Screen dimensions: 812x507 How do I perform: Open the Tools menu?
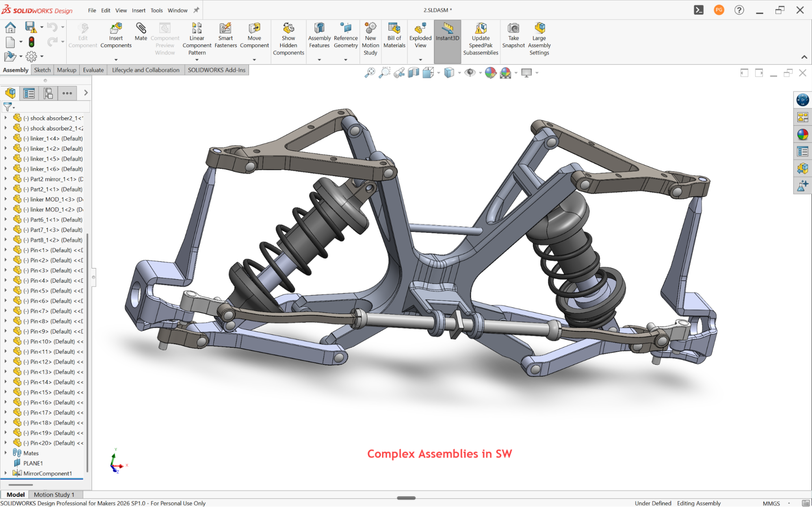pyautogui.click(x=156, y=10)
